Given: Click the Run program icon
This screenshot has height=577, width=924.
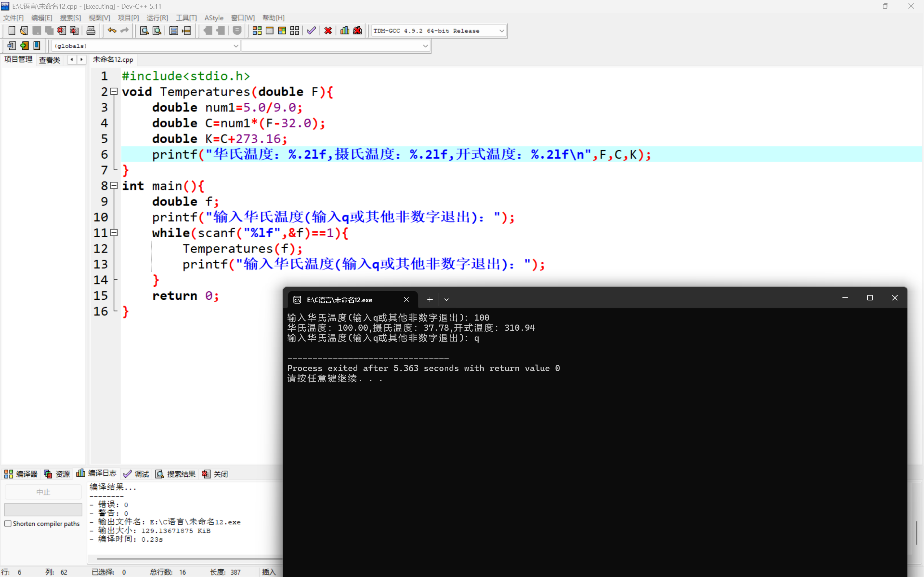Looking at the screenshot, I should (x=270, y=31).
